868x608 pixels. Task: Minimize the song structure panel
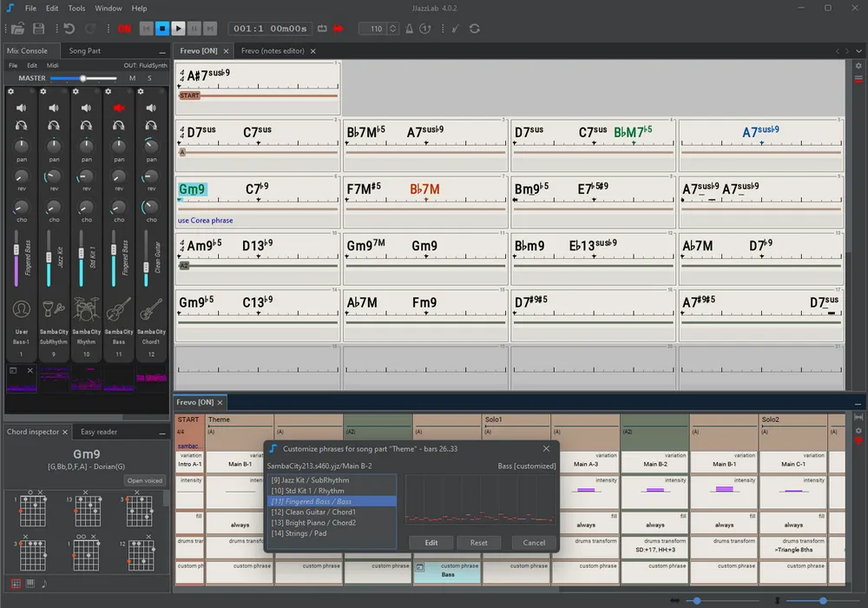[x=858, y=404]
